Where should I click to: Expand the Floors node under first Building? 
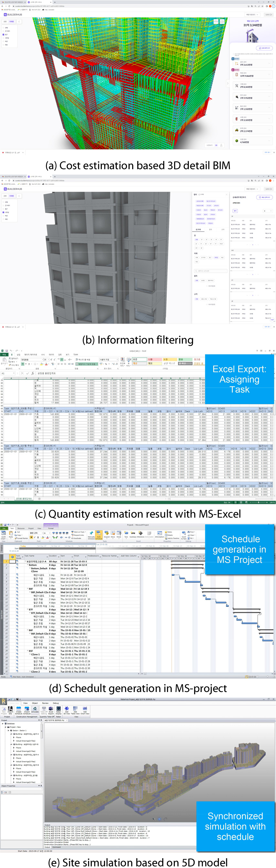[14, 737]
